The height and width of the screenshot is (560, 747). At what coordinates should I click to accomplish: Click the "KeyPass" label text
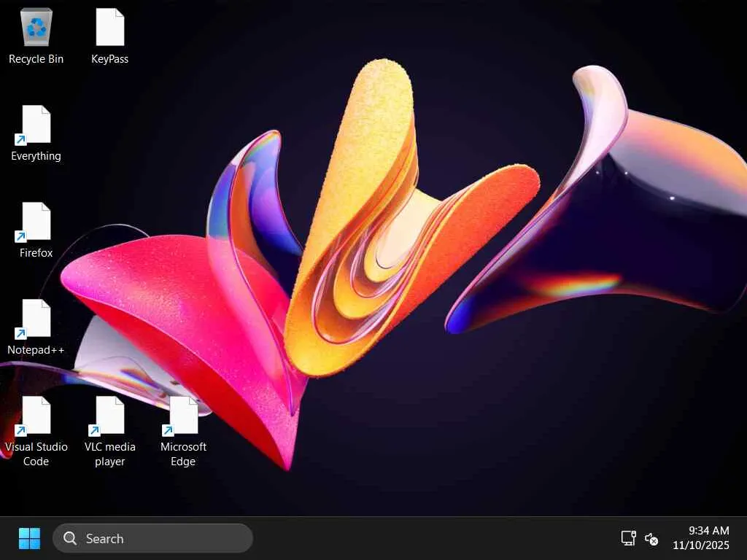click(x=110, y=59)
